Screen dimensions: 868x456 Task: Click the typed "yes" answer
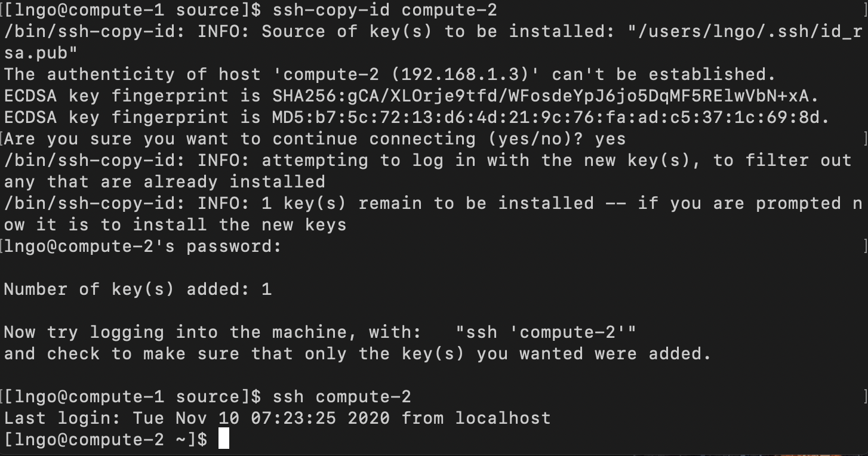point(610,139)
